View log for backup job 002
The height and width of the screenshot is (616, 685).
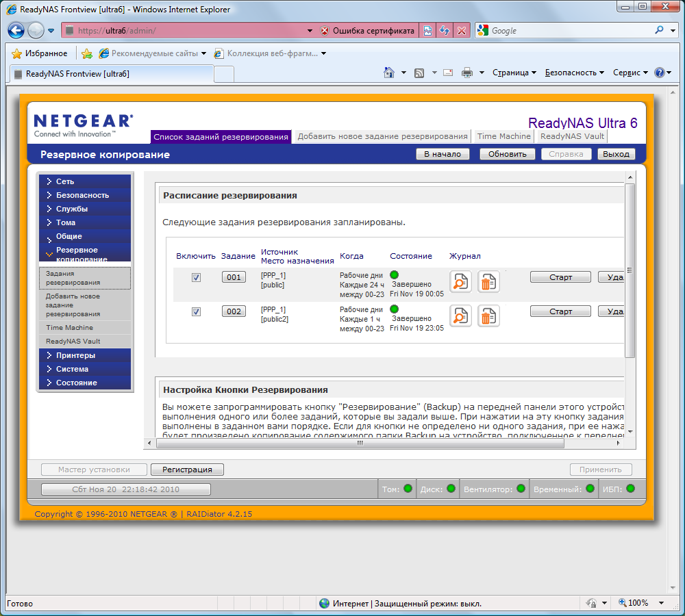coord(460,316)
